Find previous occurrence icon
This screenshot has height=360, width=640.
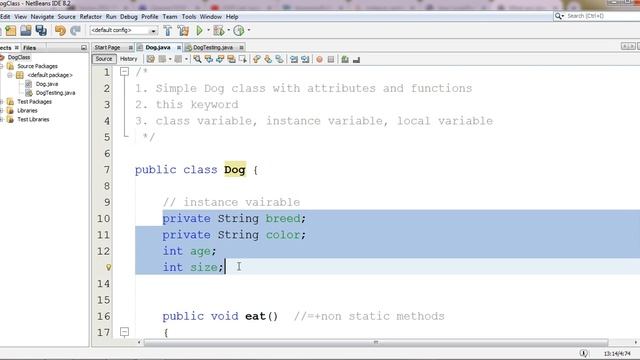click(x=209, y=59)
